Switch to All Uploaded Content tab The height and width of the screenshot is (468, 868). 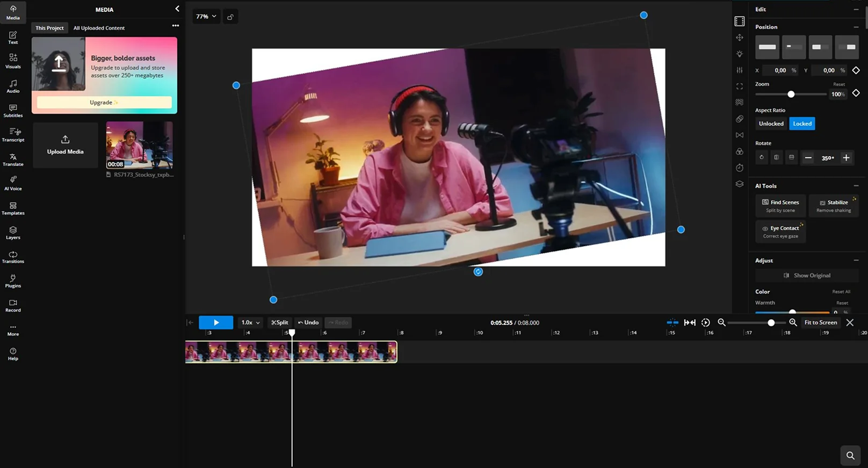click(99, 28)
